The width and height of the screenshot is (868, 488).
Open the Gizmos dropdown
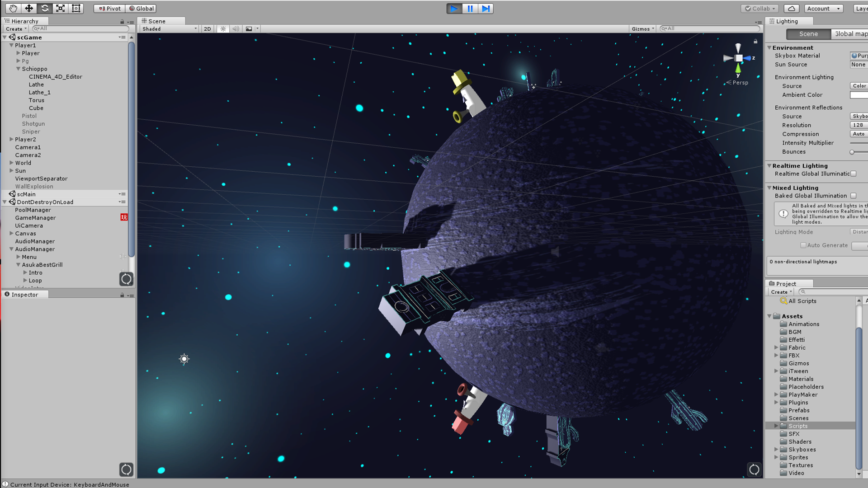point(643,28)
